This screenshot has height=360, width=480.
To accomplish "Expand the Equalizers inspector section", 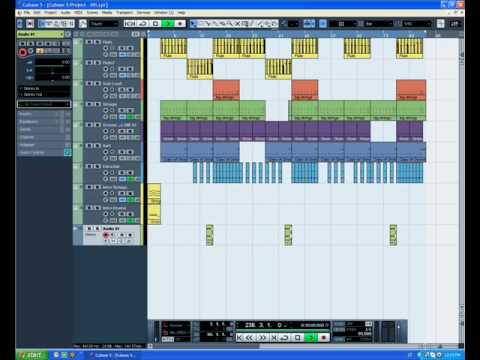I will click(44, 122).
